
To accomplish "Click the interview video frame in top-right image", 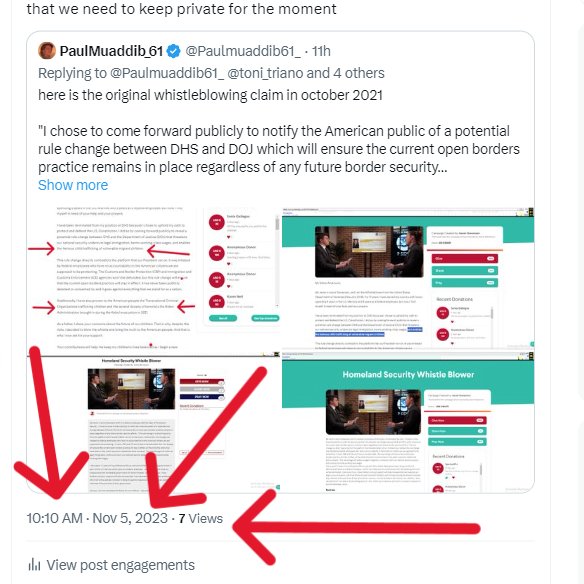I will point(369,252).
